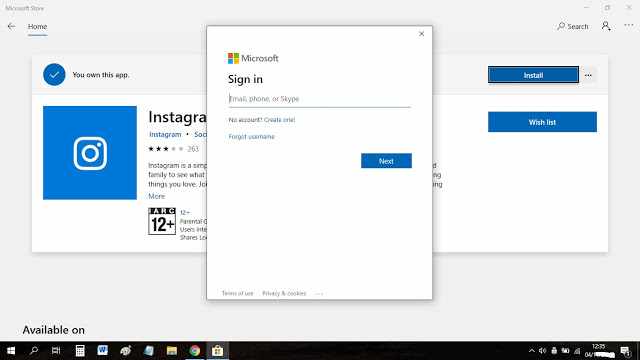
Task: Launch Calculator from taskbar
Action: pyautogui.click(x=80, y=351)
